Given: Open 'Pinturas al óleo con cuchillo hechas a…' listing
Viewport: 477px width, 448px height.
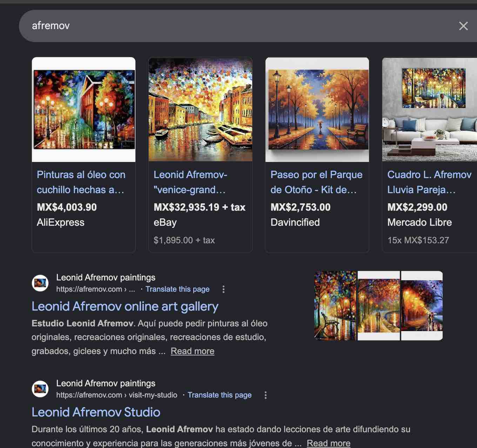Looking at the screenshot, I should [x=81, y=182].
